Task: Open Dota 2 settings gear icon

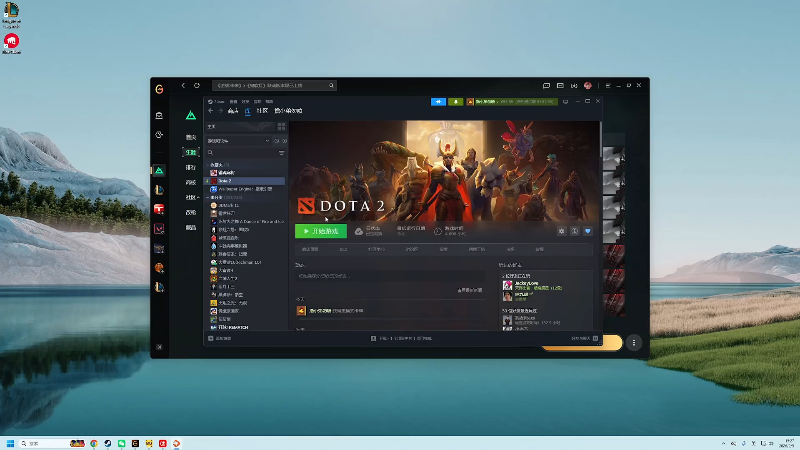Action: point(562,231)
